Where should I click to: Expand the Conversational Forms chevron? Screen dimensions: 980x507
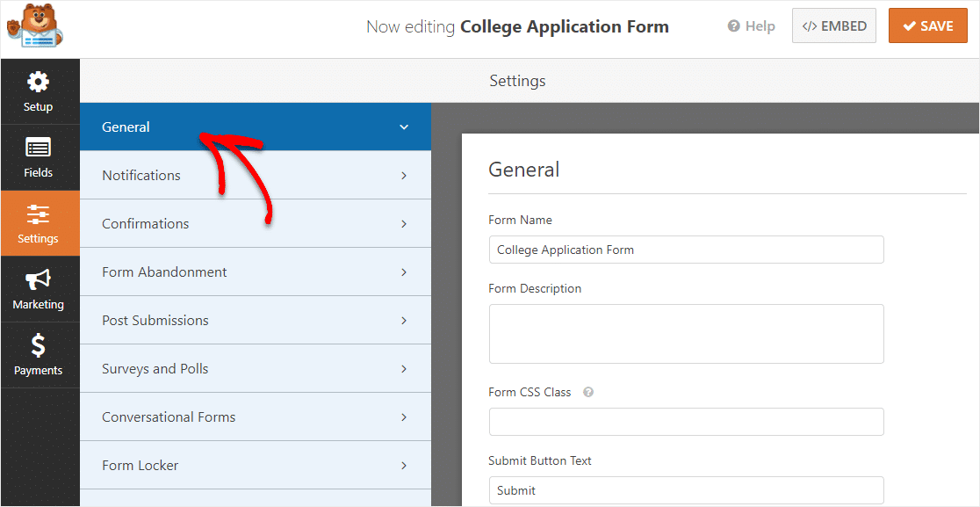[404, 417]
